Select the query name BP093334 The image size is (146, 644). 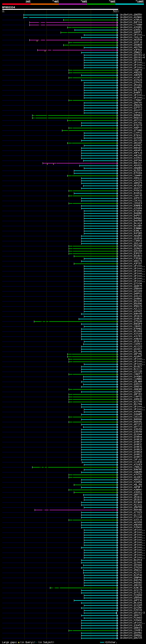pyautogui.click(x=8, y=7)
